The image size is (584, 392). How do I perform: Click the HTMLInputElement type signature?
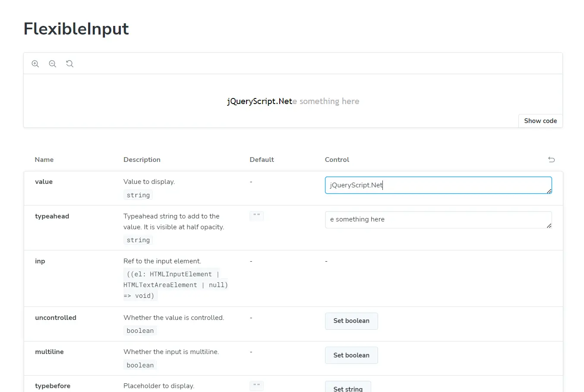point(176,285)
